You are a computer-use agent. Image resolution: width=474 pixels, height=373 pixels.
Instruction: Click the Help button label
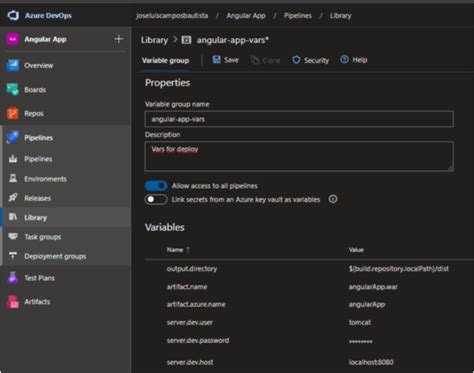click(360, 60)
